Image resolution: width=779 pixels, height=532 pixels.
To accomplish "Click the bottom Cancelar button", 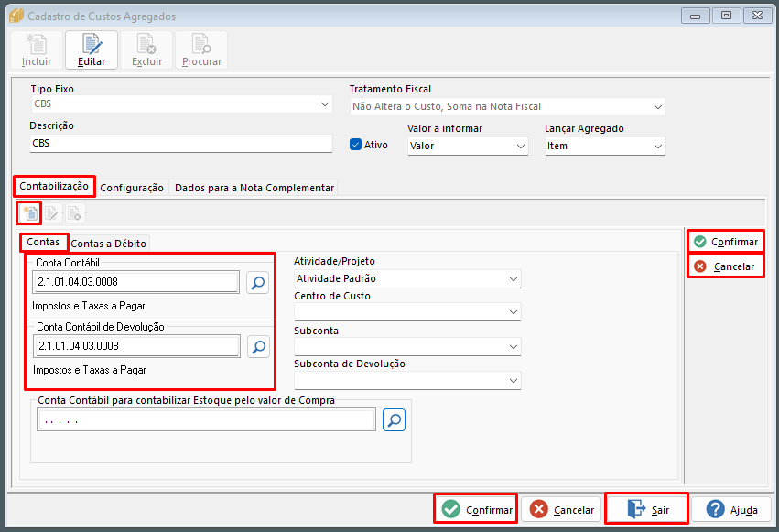I will [x=561, y=509].
